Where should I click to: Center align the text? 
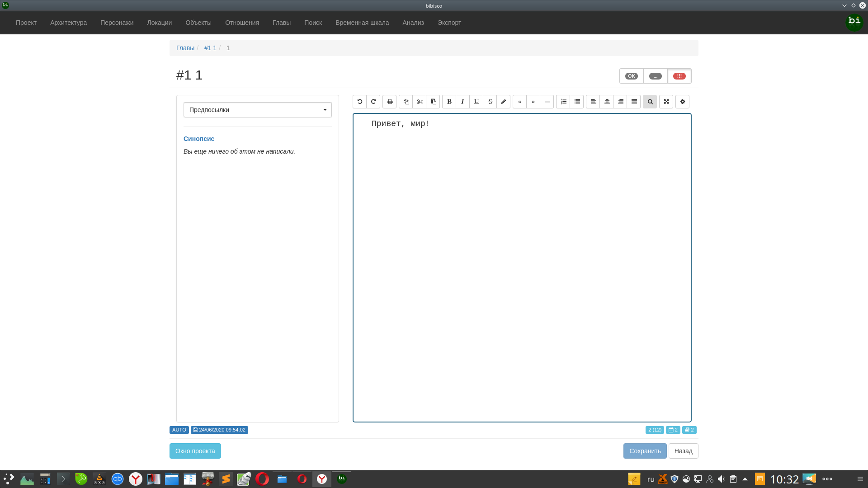tap(607, 102)
